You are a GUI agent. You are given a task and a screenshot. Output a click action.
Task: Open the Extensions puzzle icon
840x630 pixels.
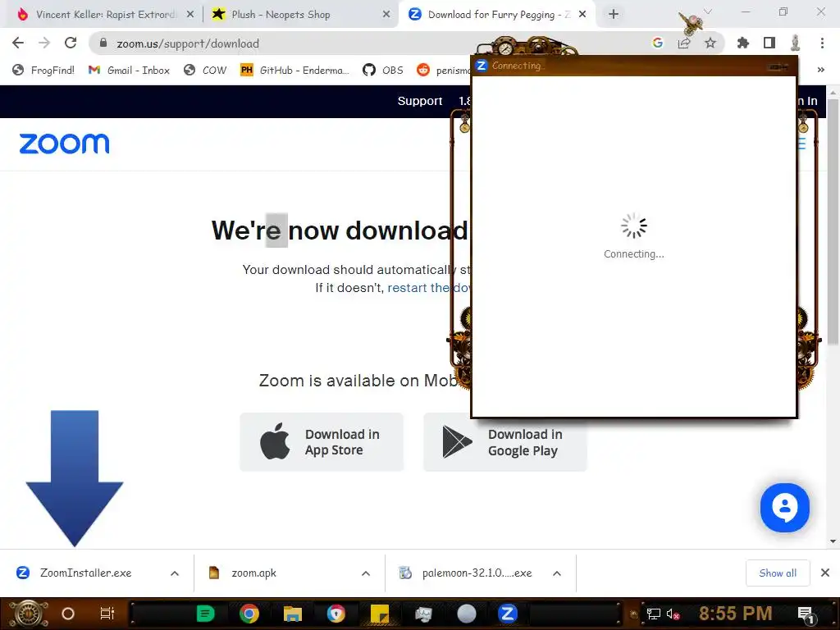742,43
